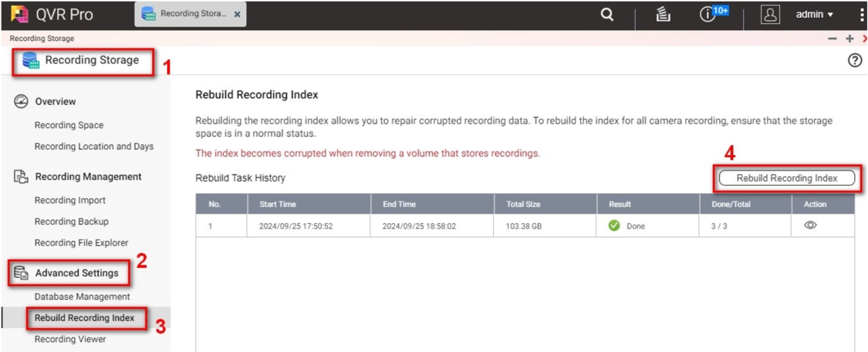Screen dimensions: 868x352
Task: Select Rebuild Recording Index in sidebar
Action: coord(84,318)
